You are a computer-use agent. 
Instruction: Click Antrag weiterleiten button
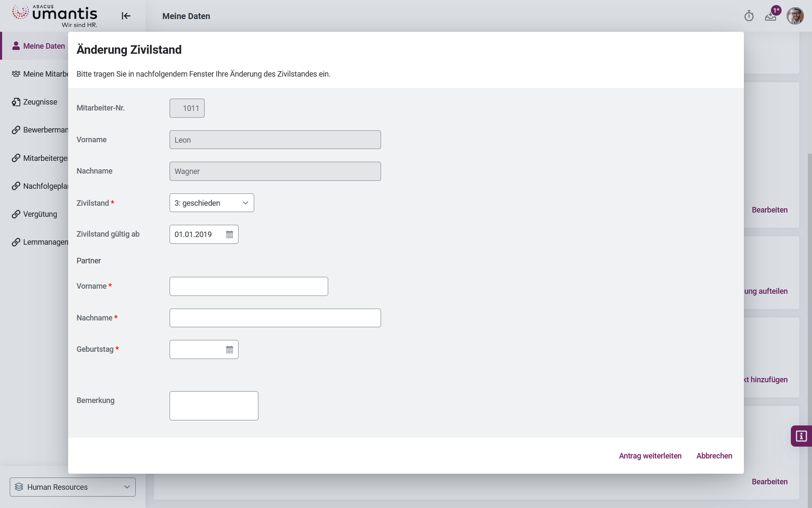click(650, 456)
